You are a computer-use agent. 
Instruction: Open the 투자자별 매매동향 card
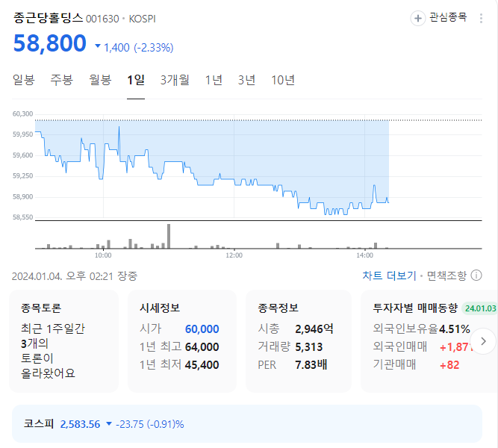[429, 341]
